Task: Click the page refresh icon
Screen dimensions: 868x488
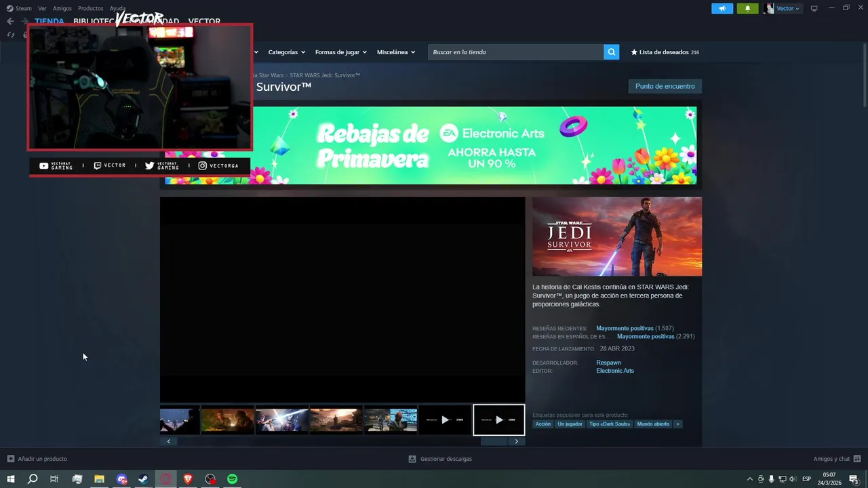Action: (11, 35)
